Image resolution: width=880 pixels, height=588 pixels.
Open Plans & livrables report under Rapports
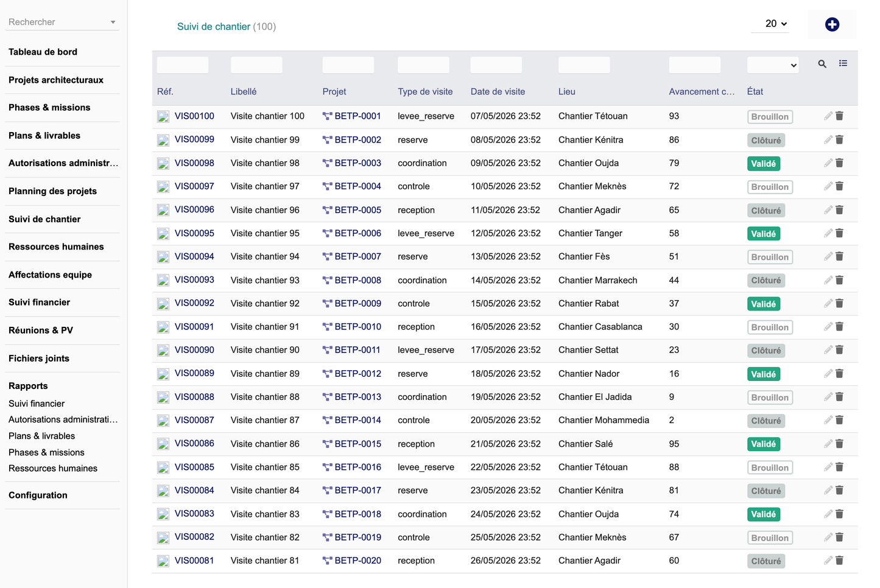42,436
